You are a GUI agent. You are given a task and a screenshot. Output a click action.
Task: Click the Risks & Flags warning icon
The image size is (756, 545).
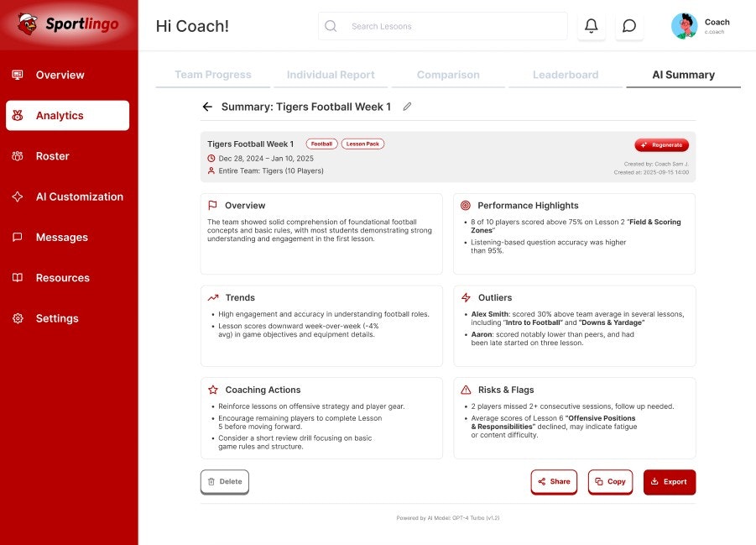[466, 390]
